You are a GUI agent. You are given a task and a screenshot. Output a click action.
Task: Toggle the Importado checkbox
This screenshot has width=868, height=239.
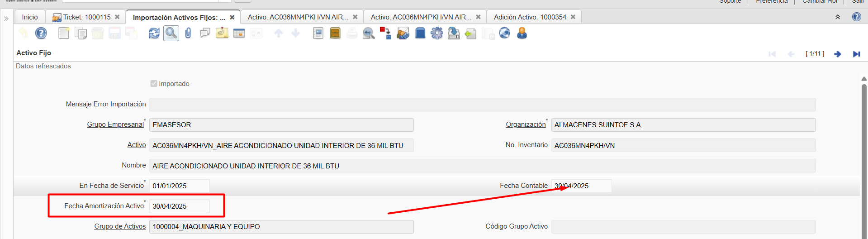(154, 84)
